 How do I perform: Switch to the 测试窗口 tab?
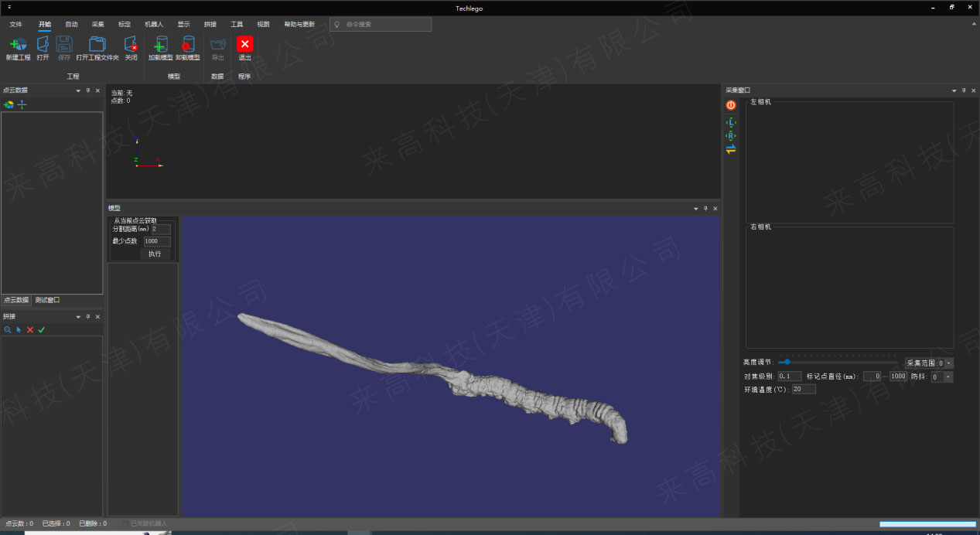(x=47, y=300)
